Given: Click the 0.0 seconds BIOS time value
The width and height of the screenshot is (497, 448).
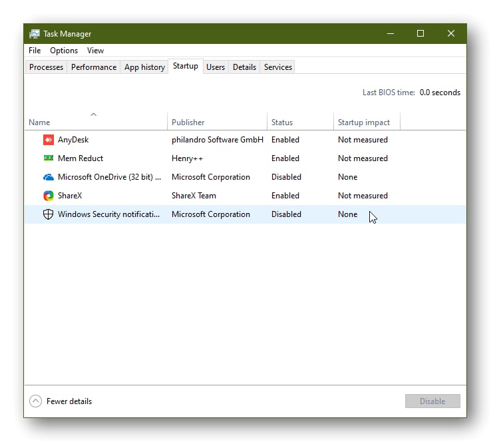Looking at the screenshot, I should [x=440, y=93].
